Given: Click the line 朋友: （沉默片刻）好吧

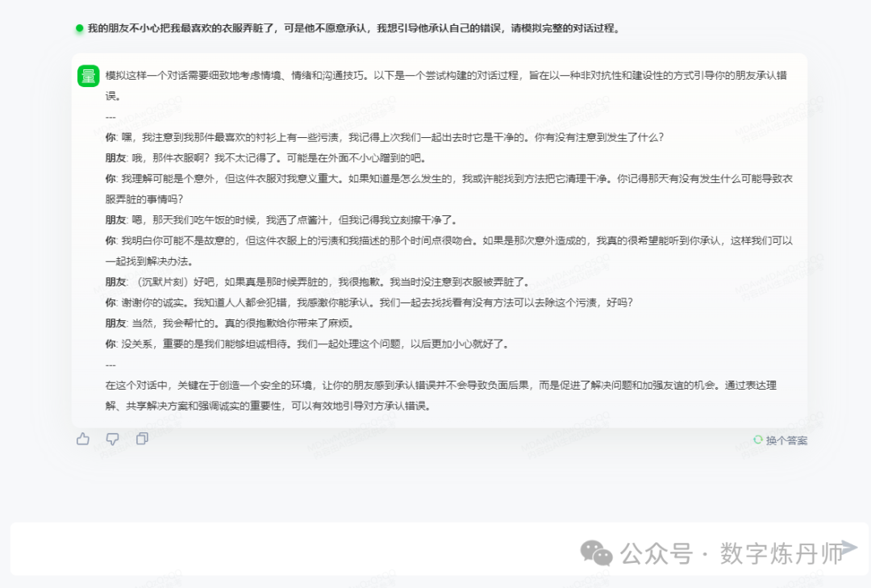Looking at the screenshot, I should (x=318, y=281).
